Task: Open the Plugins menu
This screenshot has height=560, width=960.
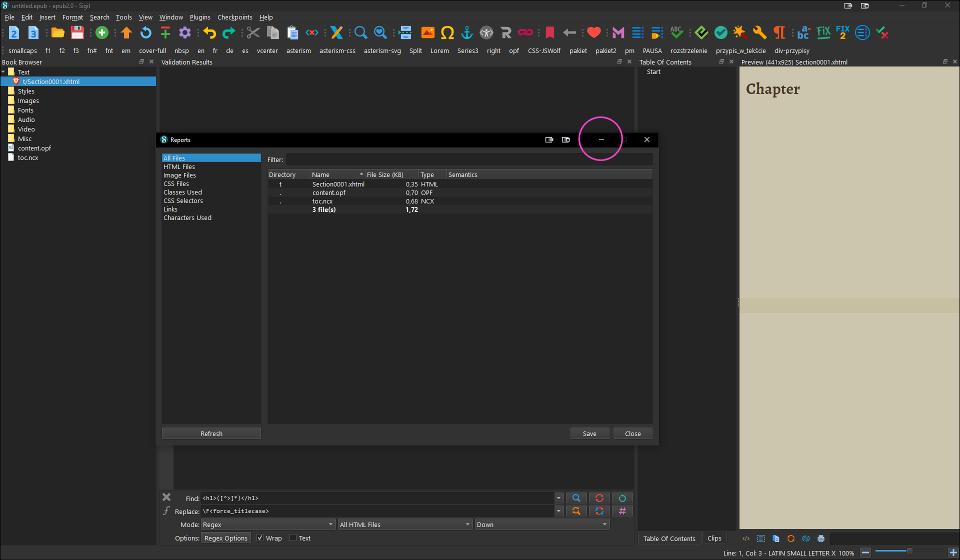Action: [199, 17]
